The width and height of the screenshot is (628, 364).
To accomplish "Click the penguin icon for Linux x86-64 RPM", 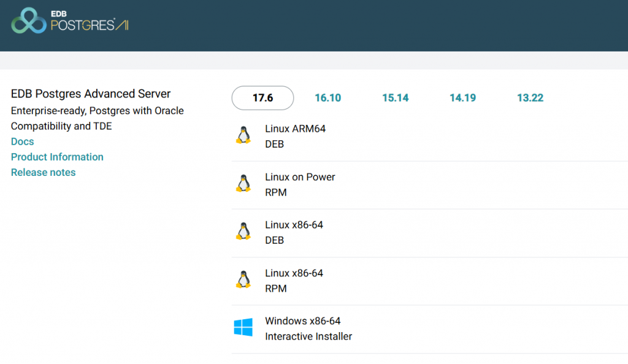I will click(x=243, y=279).
